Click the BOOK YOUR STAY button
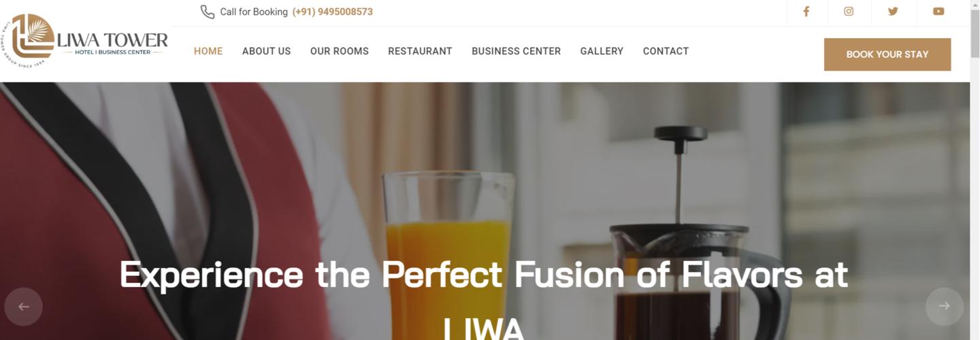This screenshot has height=340, width=980. coord(887,54)
